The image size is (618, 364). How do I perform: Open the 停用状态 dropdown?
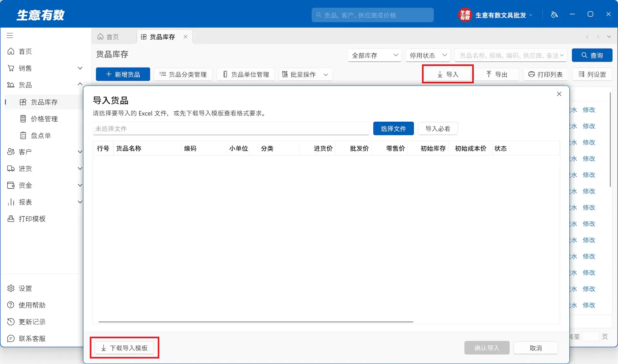428,55
